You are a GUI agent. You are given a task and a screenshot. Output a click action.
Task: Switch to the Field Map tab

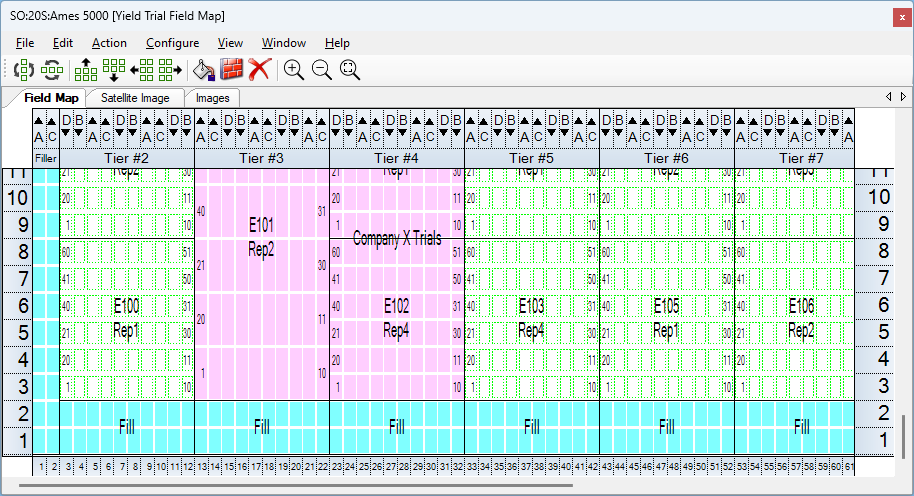[x=51, y=98]
